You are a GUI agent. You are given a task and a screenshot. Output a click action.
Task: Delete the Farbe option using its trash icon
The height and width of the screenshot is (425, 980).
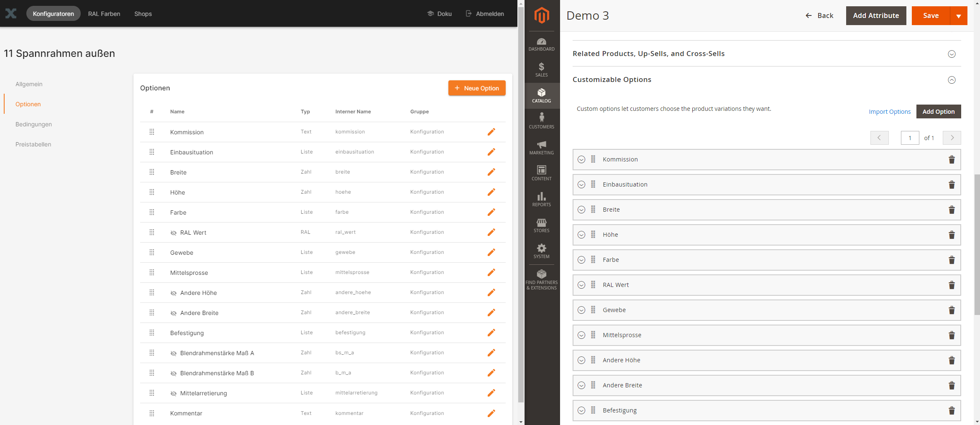coord(952,260)
